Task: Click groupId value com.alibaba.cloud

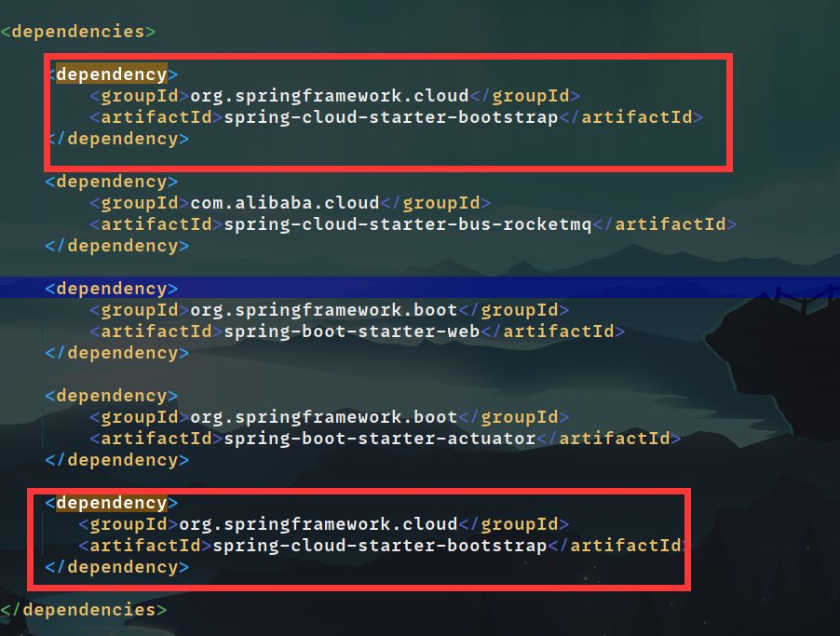Action: [x=285, y=203]
